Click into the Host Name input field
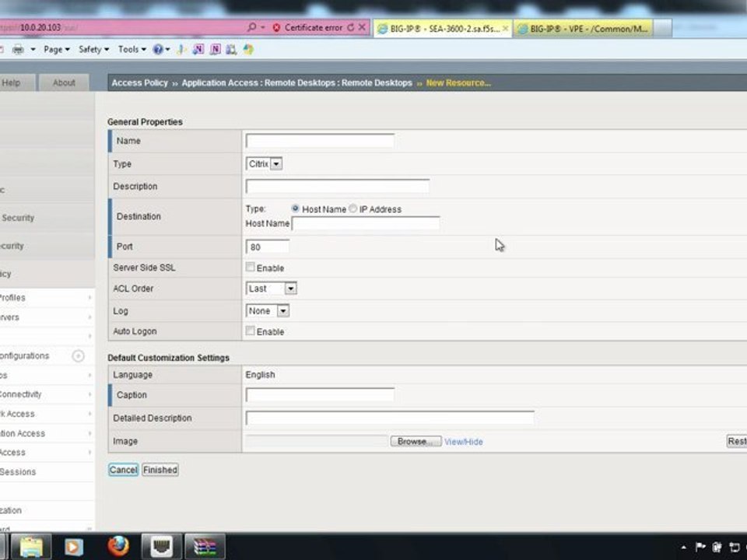Screen dimensions: 747x560 (366, 223)
